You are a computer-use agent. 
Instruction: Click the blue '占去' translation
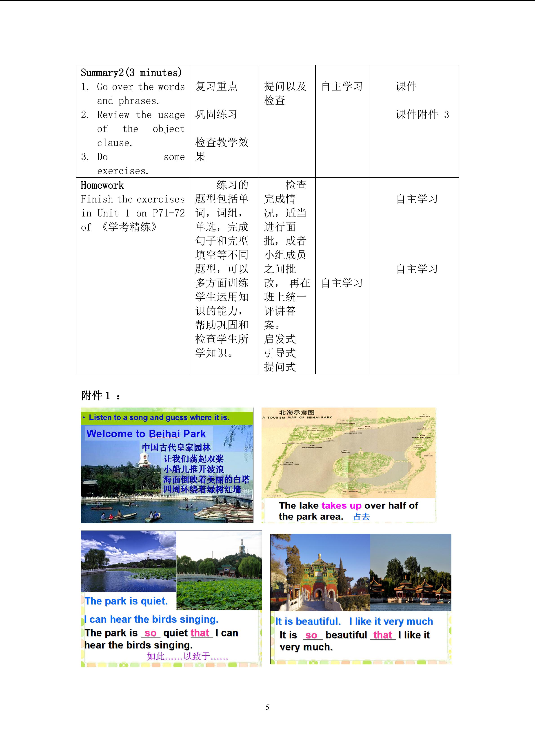361,517
